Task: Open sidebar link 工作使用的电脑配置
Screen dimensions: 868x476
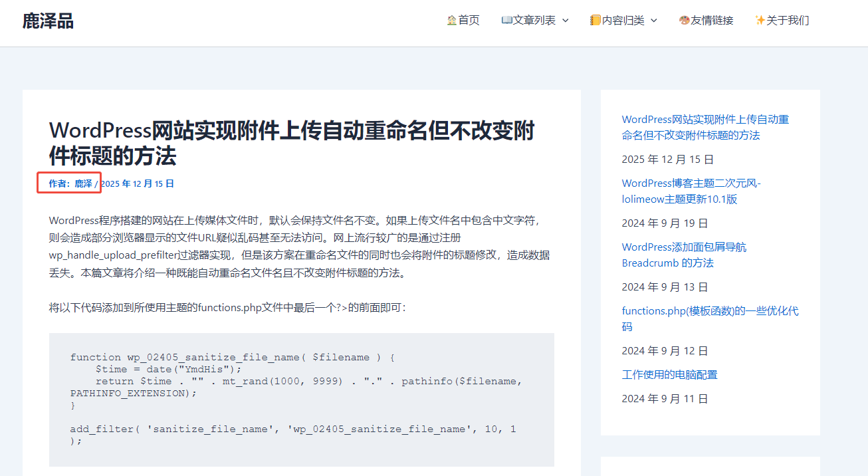Action: [x=669, y=375]
